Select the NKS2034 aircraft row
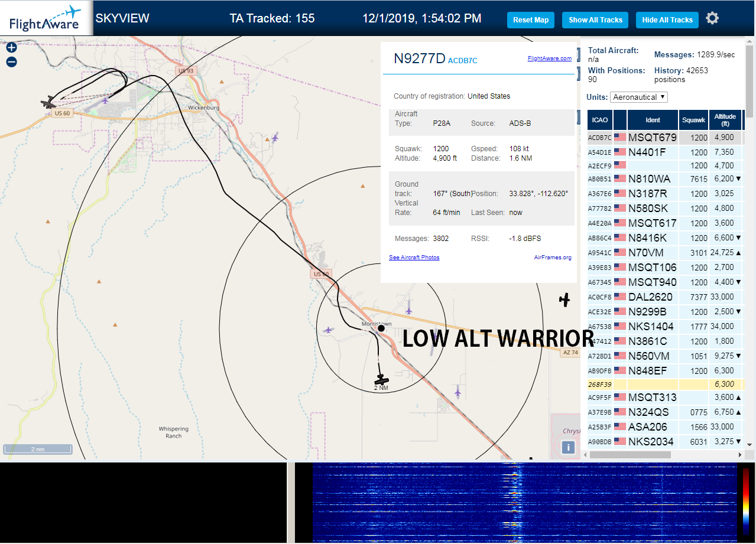The height and width of the screenshot is (544, 756). coord(664,441)
